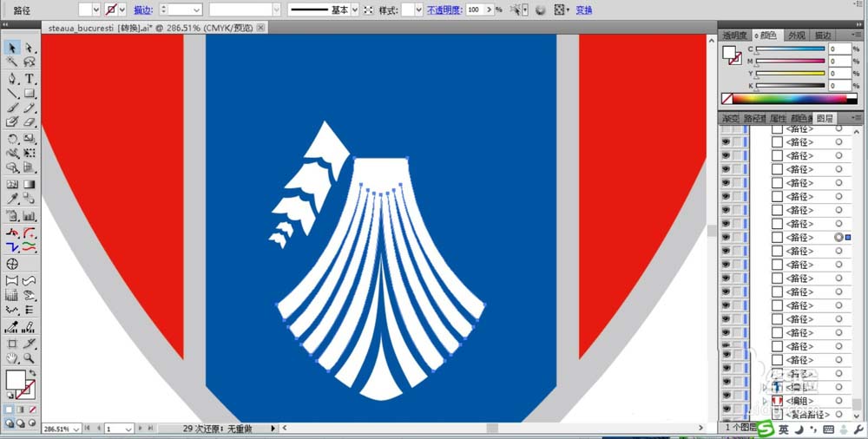This screenshot has height=439, width=868.
Task: Select the Eraser tool
Action: pos(30,121)
